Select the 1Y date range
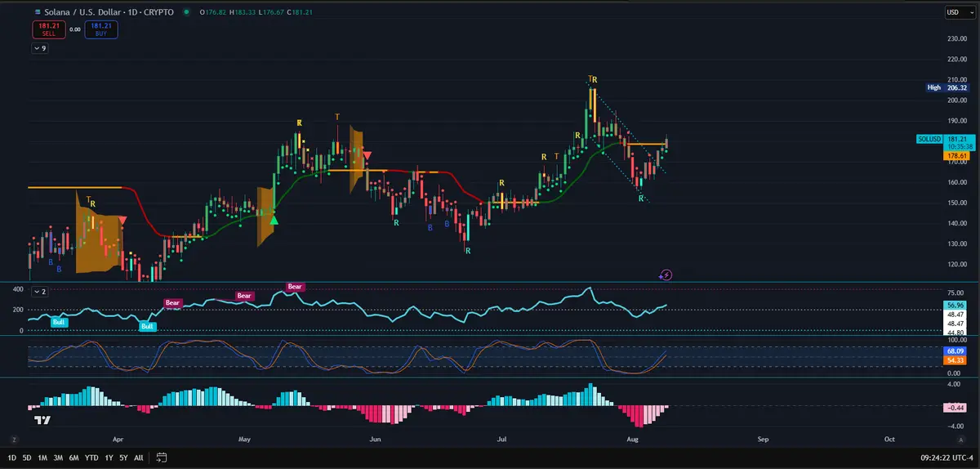 click(109, 458)
